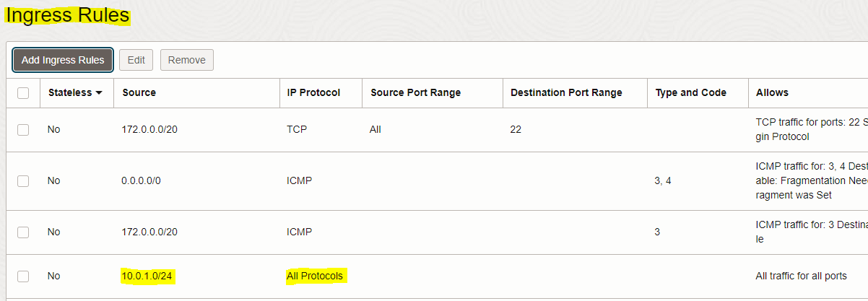Image resolution: width=868 pixels, height=301 pixels.
Task: Sort by Stateless column arrow
Action: [x=99, y=93]
